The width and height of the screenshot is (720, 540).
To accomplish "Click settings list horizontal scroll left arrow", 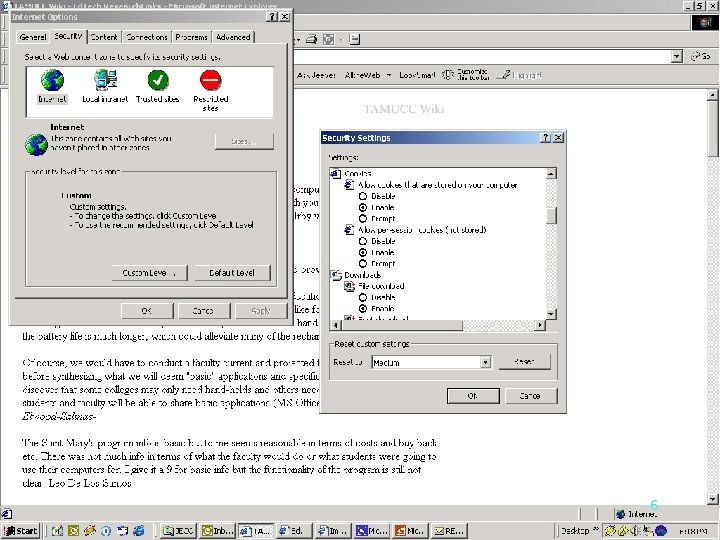I will click(336, 325).
